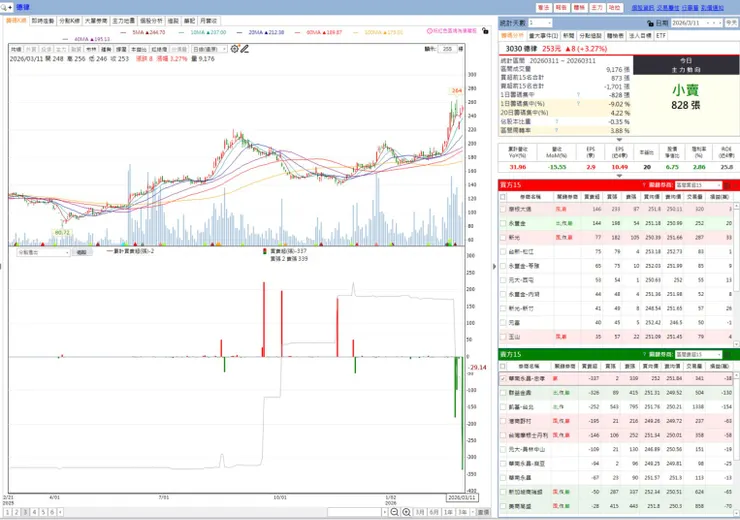
Task: Click the 1年 range button
Action: coord(448,512)
